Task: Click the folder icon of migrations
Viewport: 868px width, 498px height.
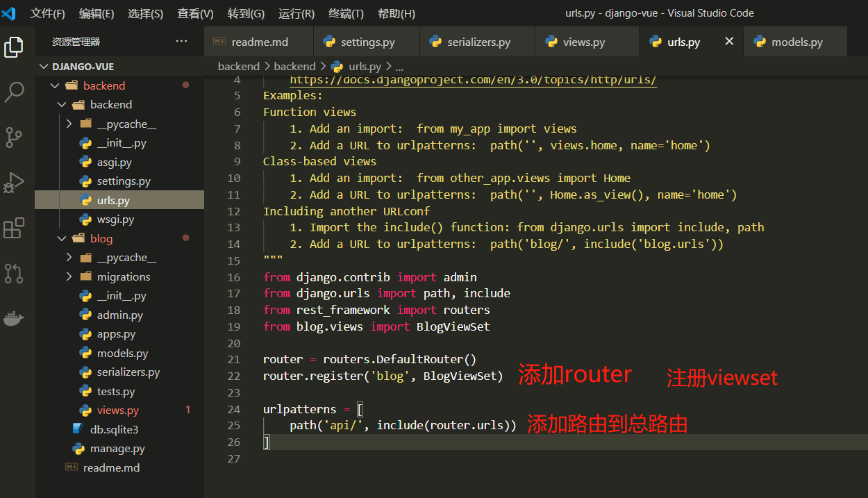Action: 86,276
